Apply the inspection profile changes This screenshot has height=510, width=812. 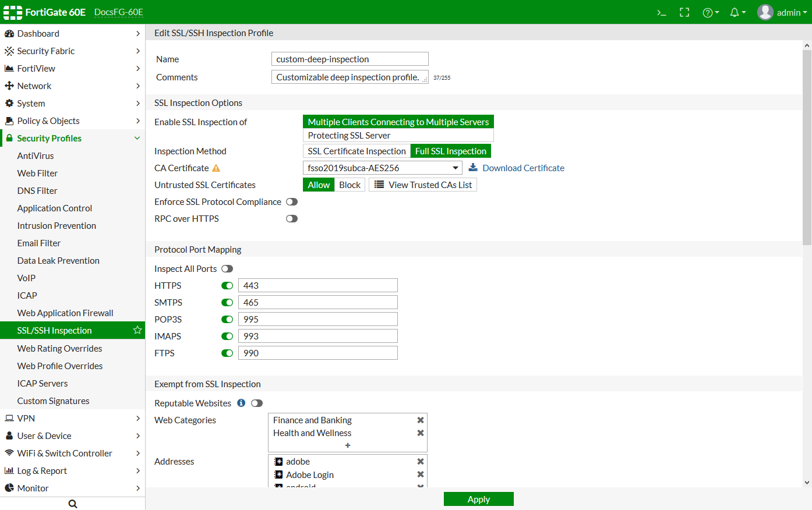tap(478, 499)
